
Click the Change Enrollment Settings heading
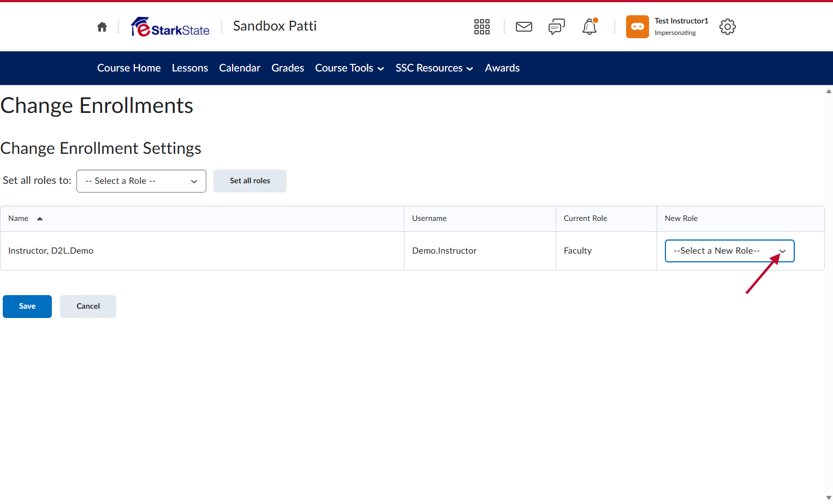pyautogui.click(x=101, y=148)
